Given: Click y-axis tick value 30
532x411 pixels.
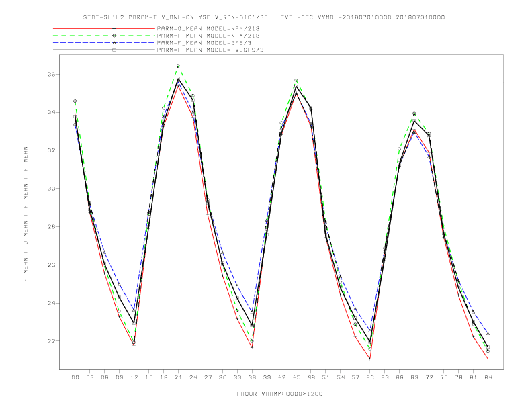Looking at the screenshot, I should tap(51, 189).
